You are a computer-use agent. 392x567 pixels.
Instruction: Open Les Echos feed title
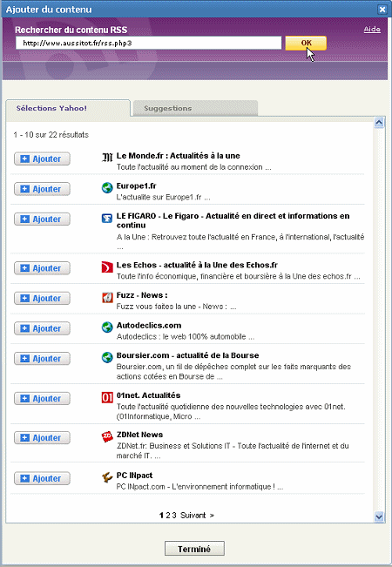(197, 265)
